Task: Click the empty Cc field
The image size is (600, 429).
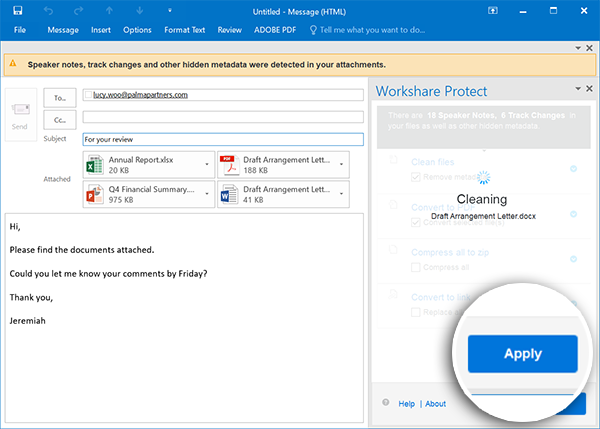Action: (223, 117)
